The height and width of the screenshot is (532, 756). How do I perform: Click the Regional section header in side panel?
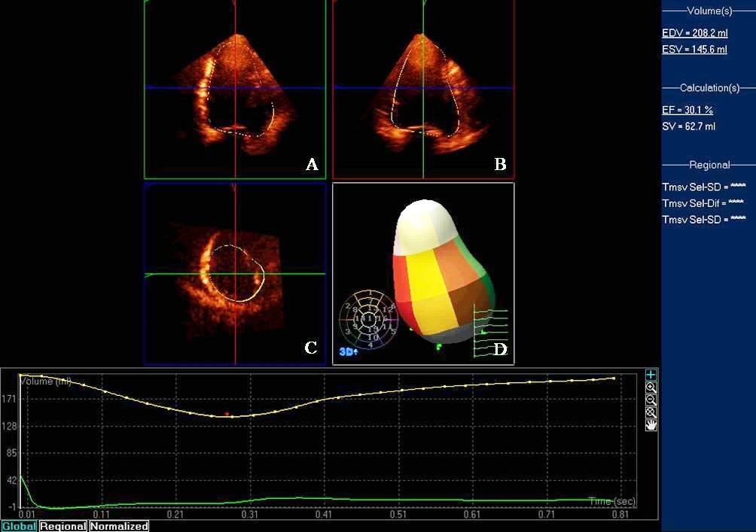tap(709, 165)
